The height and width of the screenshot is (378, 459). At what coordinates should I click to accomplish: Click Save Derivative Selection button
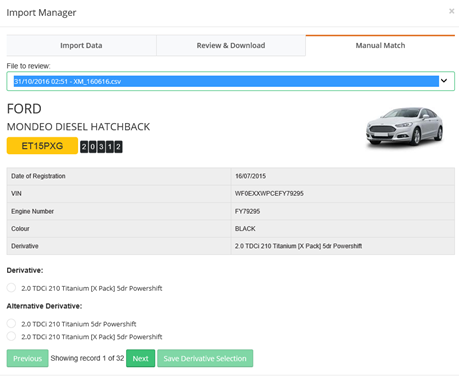(x=205, y=358)
